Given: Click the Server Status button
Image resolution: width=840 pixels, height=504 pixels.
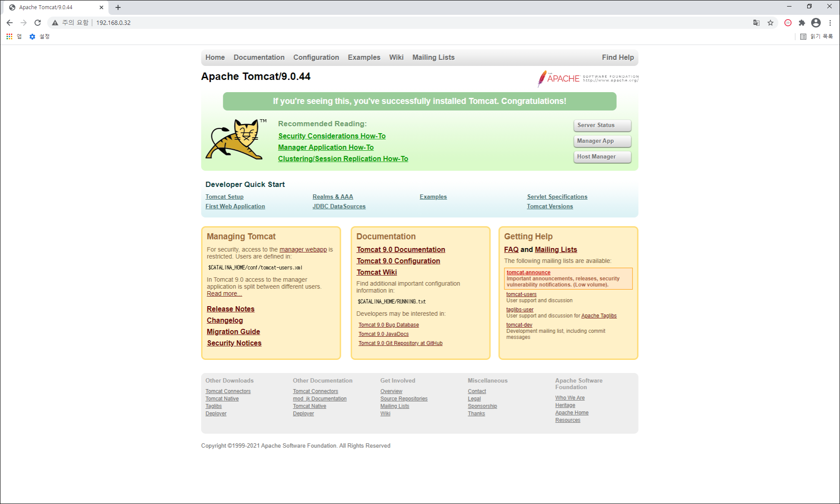Looking at the screenshot, I should pyautogui.click(x=602, y=125).
